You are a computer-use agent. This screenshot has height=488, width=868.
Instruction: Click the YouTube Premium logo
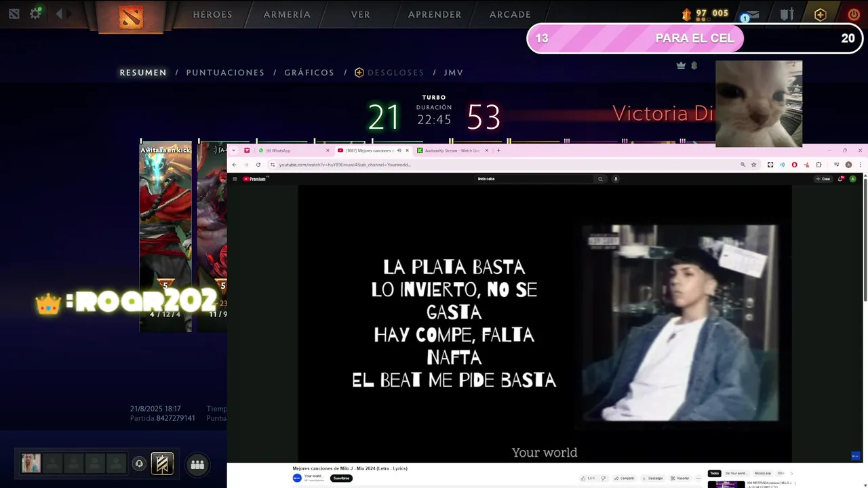tap(256, 179)
